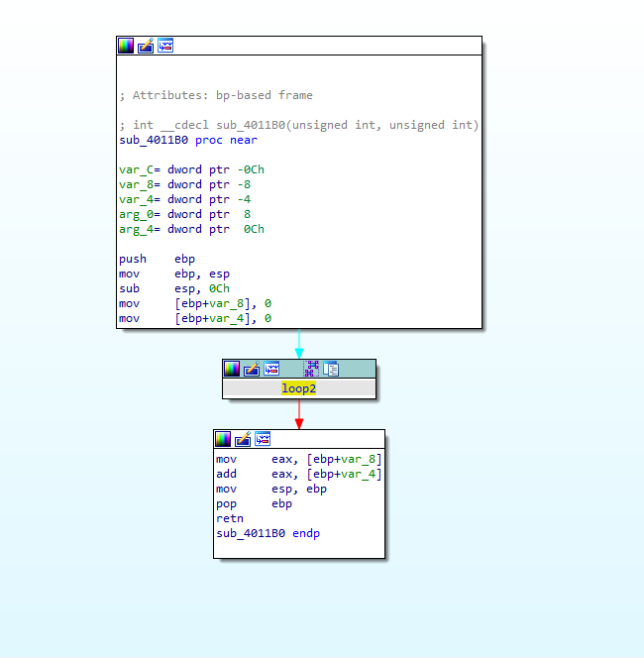Select the sub esp, 0Ch instruction
The image size is (644, 658).
click(173, 288)
